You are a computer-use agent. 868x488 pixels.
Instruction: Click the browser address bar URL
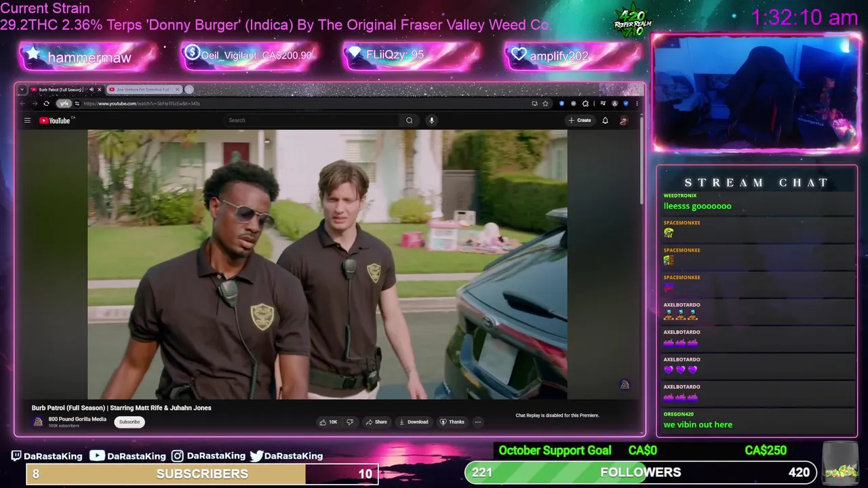pyautogui.click(x=142, y=104)
